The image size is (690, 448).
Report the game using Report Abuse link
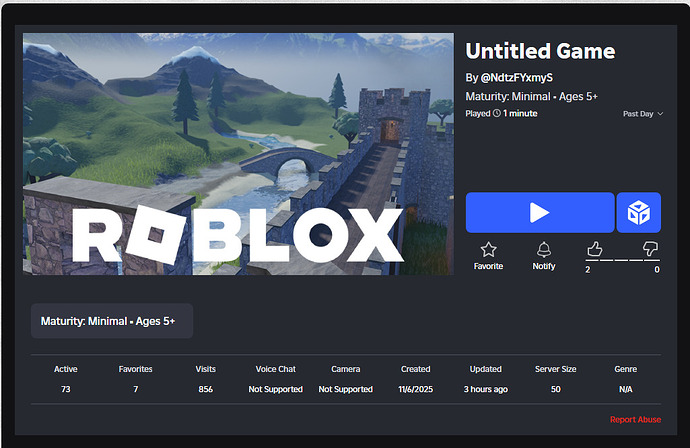coord(635,419)
